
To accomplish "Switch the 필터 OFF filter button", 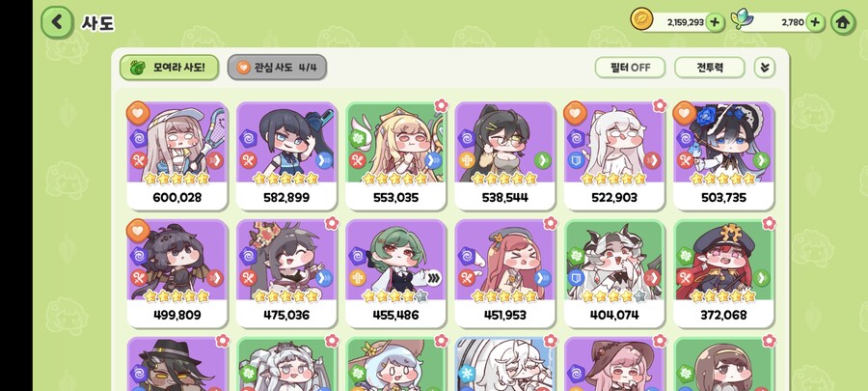I will coord(630,68).
